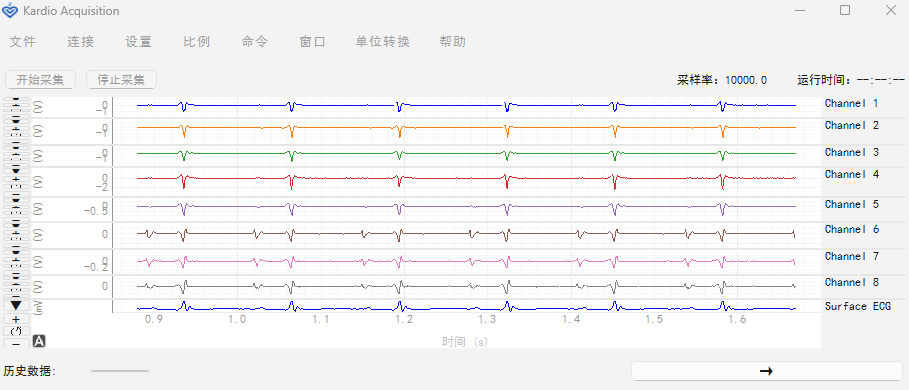Viewport: 909px width, 390px height.
Task: Click the 停止采集 button
Action: point(121,80)
